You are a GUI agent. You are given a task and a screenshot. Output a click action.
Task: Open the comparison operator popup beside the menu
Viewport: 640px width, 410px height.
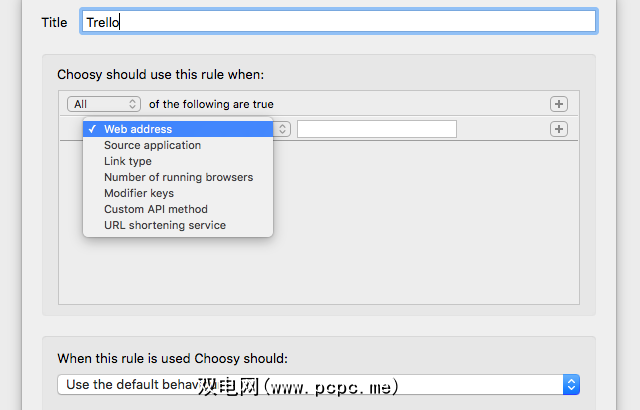(283, 129)
